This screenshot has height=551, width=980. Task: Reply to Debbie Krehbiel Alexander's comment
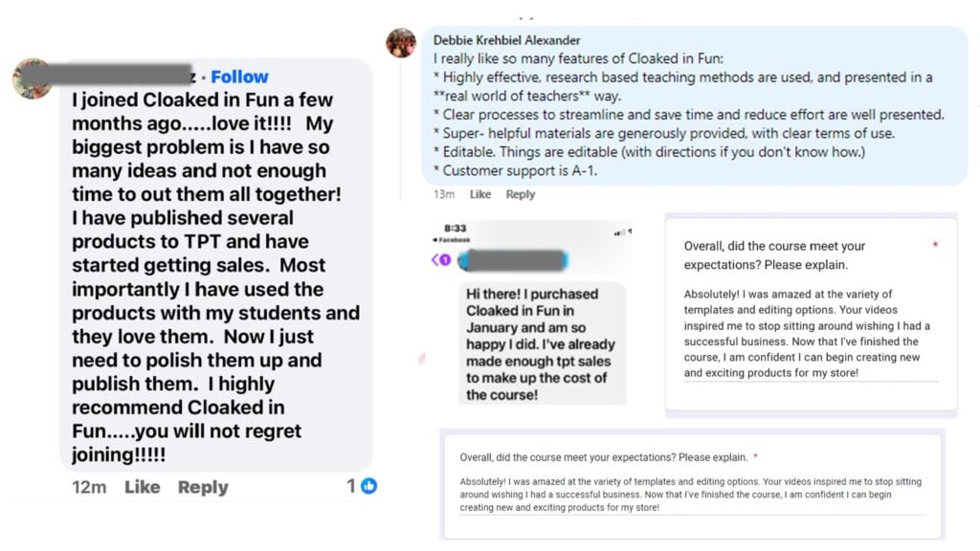[x=521, y=194]
